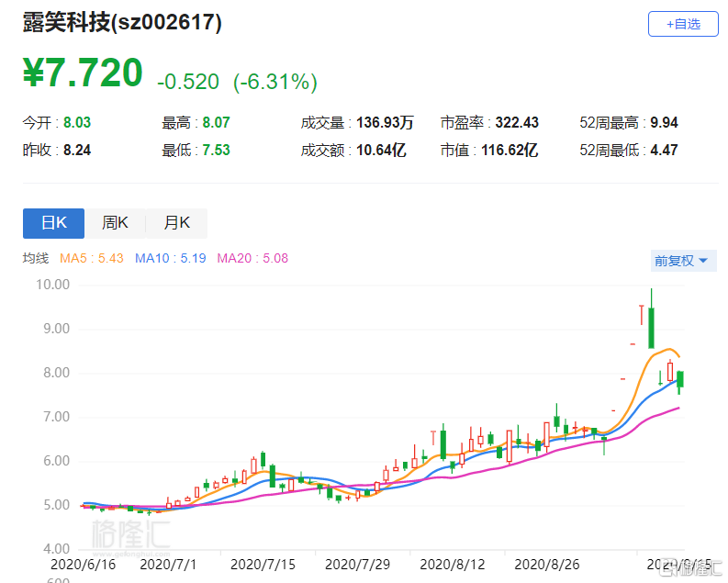Click the stock title 露笑科技(sz002617)
The width and height of the screenshot is (728, 583).
[123, 22]
